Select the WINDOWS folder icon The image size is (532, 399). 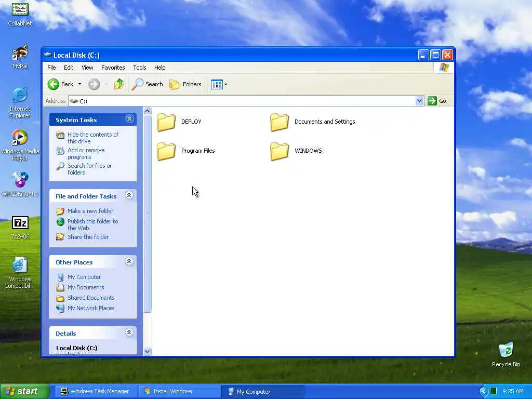tap(280, 151)
